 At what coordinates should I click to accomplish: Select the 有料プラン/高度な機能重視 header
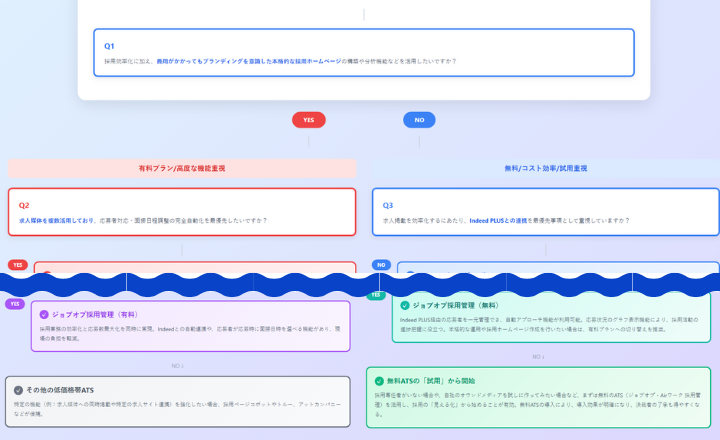tap(182, 168)
